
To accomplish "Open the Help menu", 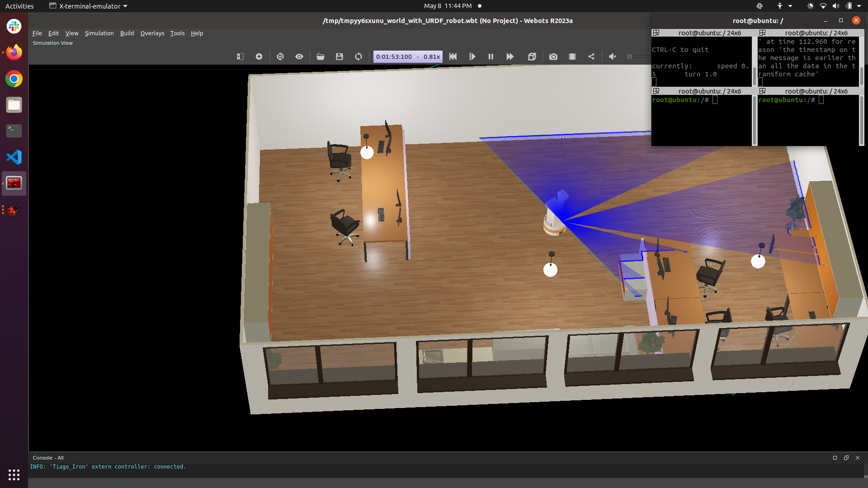I will point(197,33).
